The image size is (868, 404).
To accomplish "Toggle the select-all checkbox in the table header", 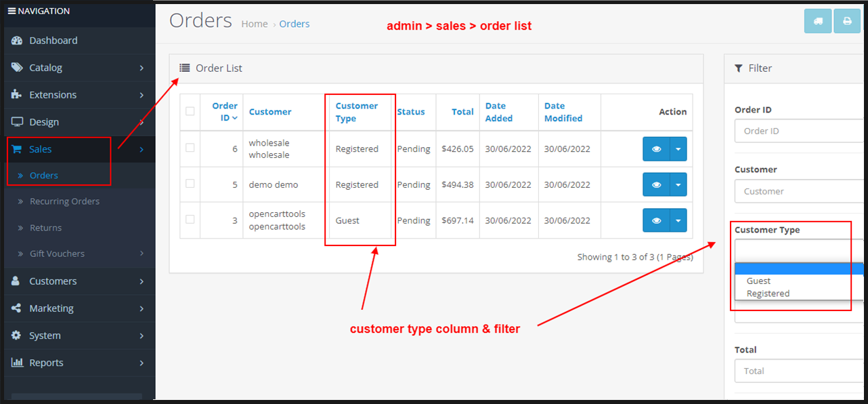I will point(190,111).
